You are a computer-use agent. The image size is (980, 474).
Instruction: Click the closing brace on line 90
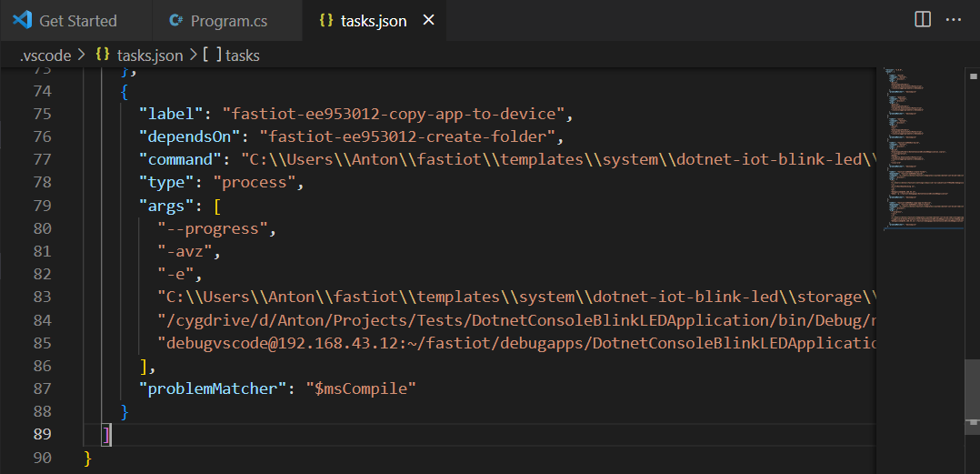pos(88,457)
